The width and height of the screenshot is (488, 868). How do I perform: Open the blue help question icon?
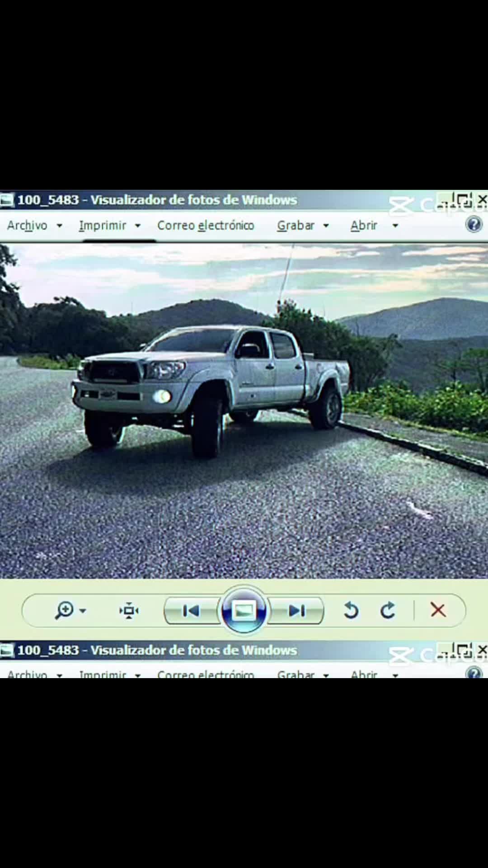[x=474, y=224]
